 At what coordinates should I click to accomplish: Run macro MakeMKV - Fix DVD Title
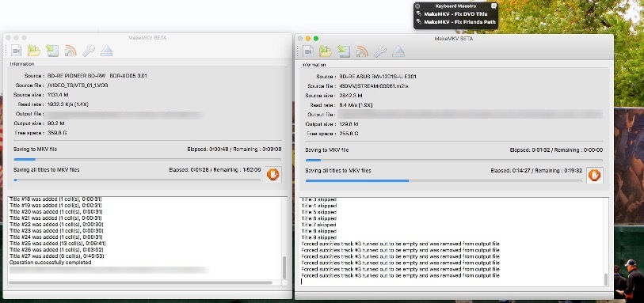coord(455,14)
